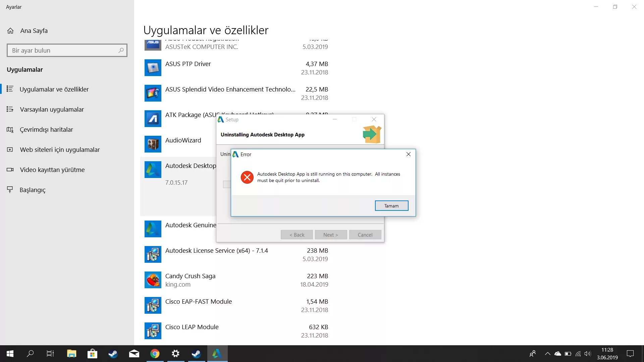Open volume control in system tray
644x362 pixels.
[587, 354]
